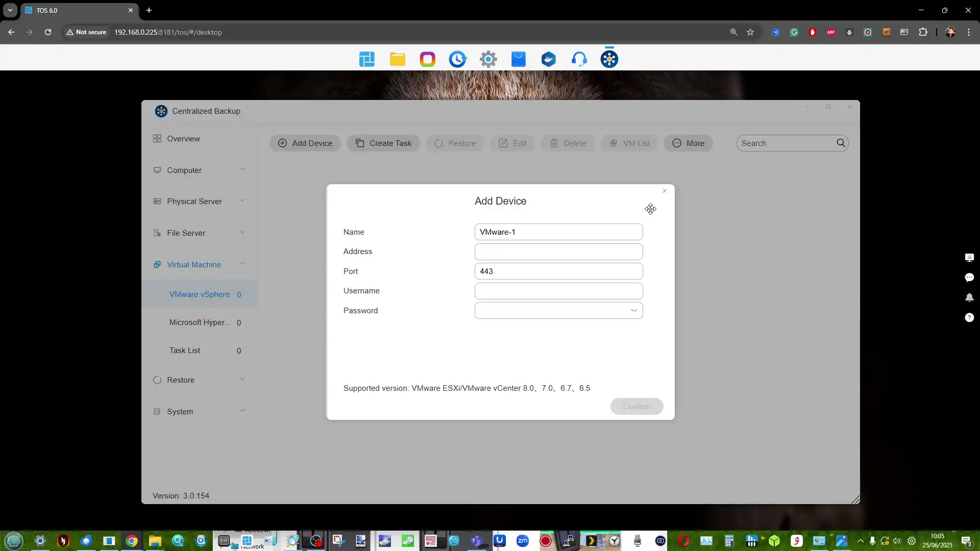Click the Restore toolbar button

(x=455, y=143)
